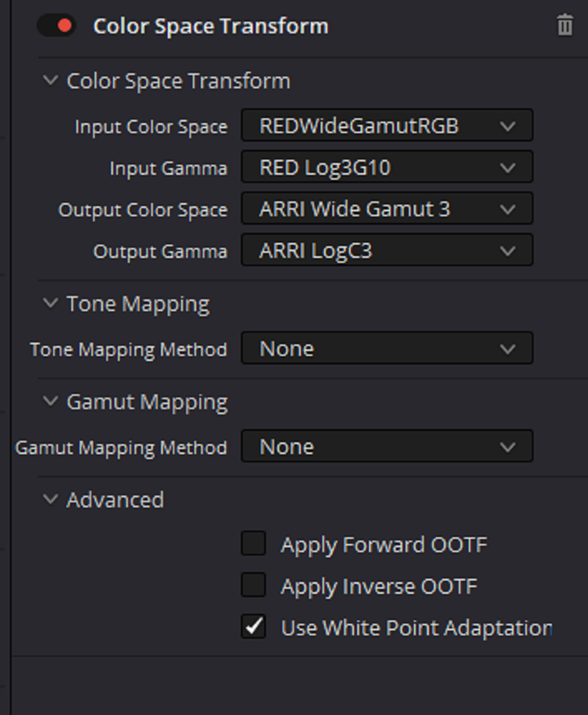Click the Gamut Mapping Method label
Screen dimensions: 588x715
(121, 448)
